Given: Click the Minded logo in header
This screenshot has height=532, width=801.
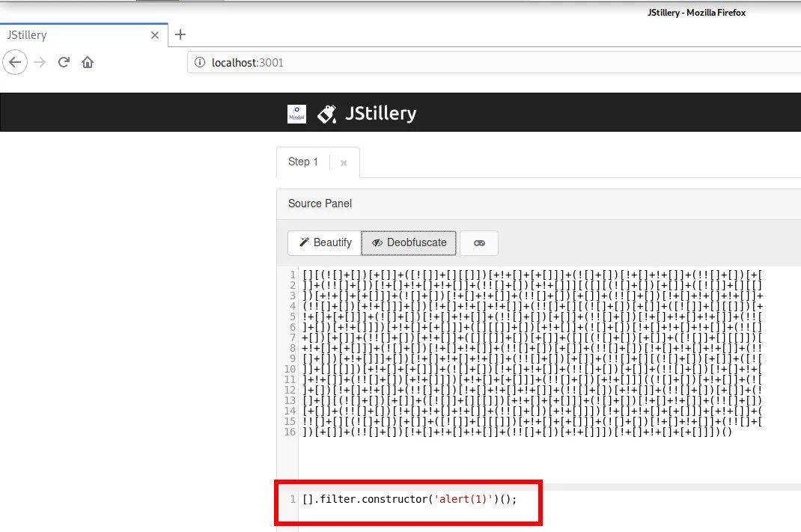Looking at the screenshot, I should point(296,114).
